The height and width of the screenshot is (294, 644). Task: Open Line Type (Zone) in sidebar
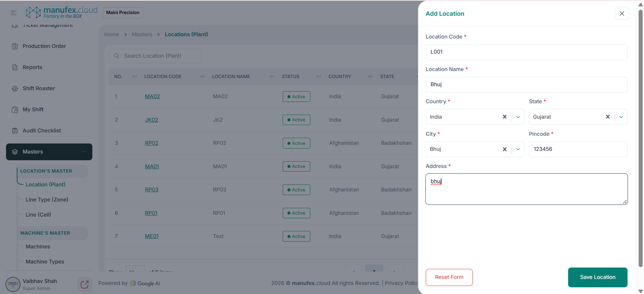(x=47, y=200)
